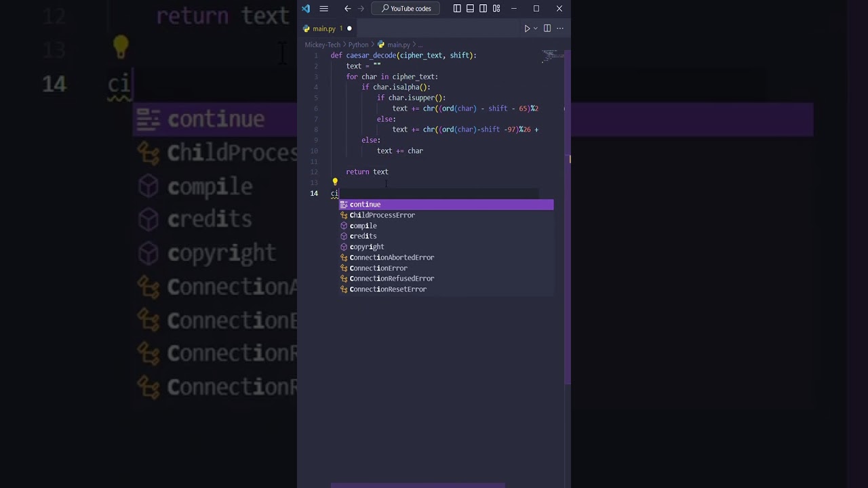
Task: Split the editor to the right
Action: point(547,28)
